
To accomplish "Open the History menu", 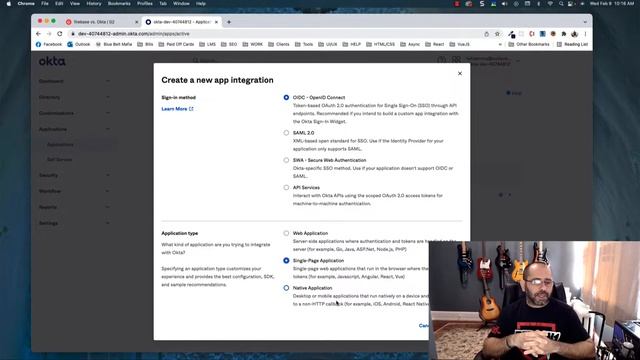I will point(93,4).
